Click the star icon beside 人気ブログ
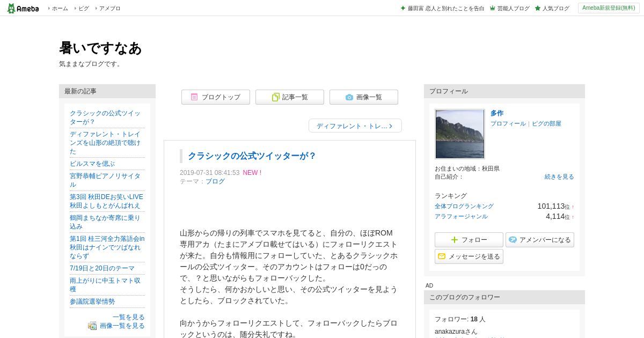Viewport: 644px width, 338px height. tap(537, 8)
